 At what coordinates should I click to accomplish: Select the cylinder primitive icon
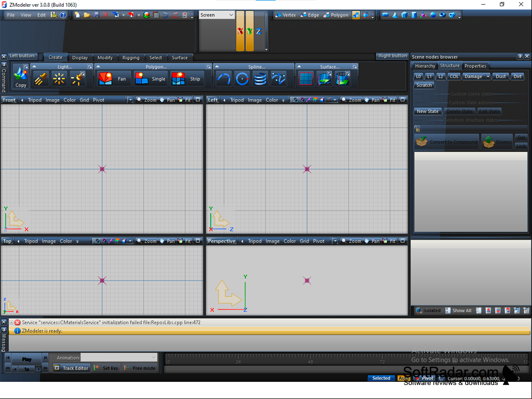(414, 15)
